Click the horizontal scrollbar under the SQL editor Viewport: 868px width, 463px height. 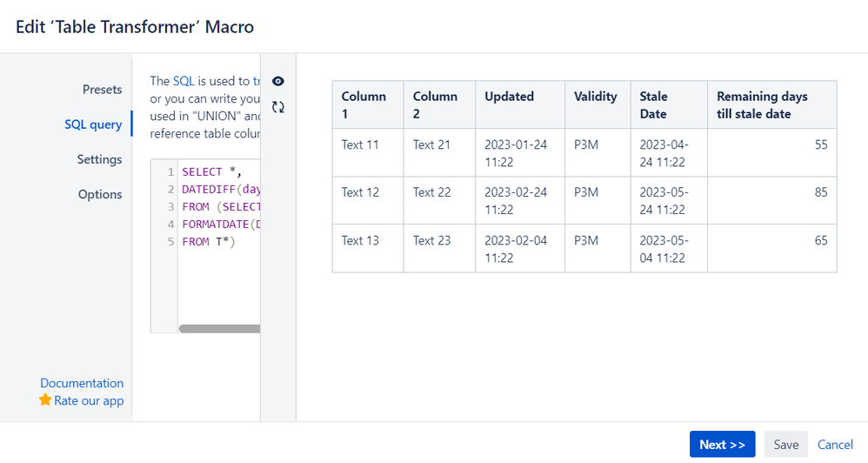(219, 329)
